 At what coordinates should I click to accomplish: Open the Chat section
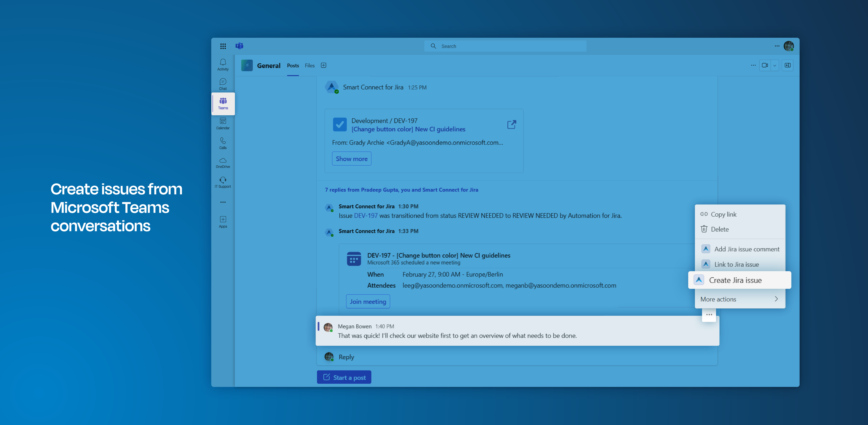pos(223,84)
